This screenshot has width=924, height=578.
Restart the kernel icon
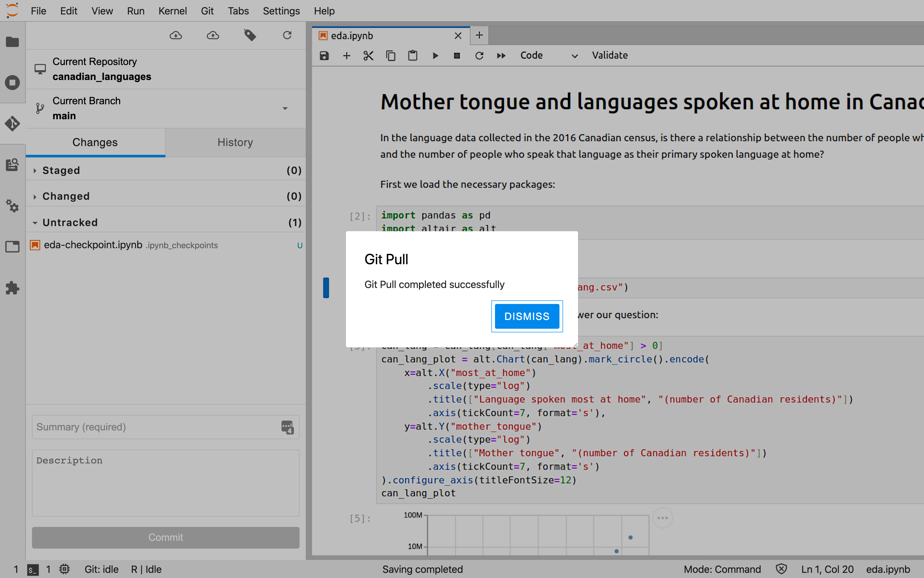pyautogui.click(x=479, y=56)
